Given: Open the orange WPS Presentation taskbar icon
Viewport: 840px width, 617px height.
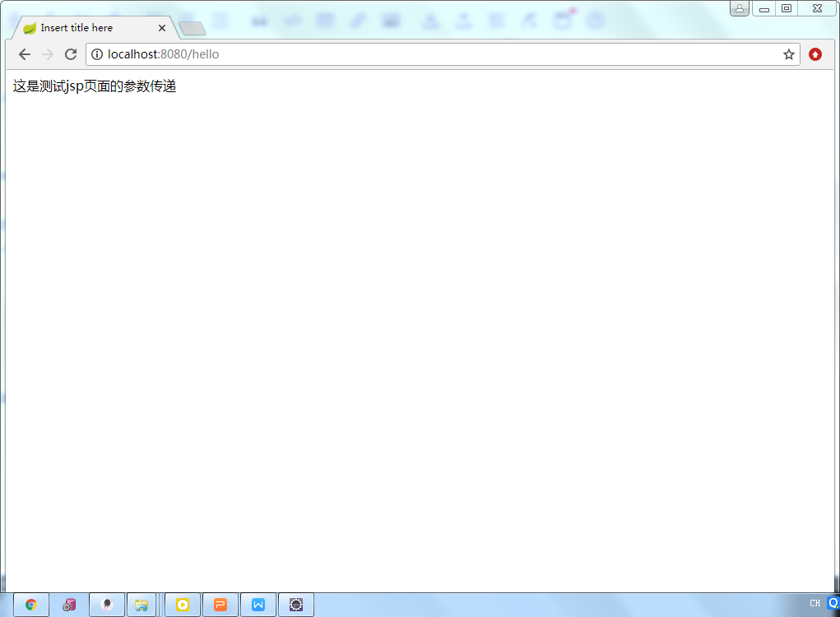Looking at the screenshot, I should (x=220, y=605).
